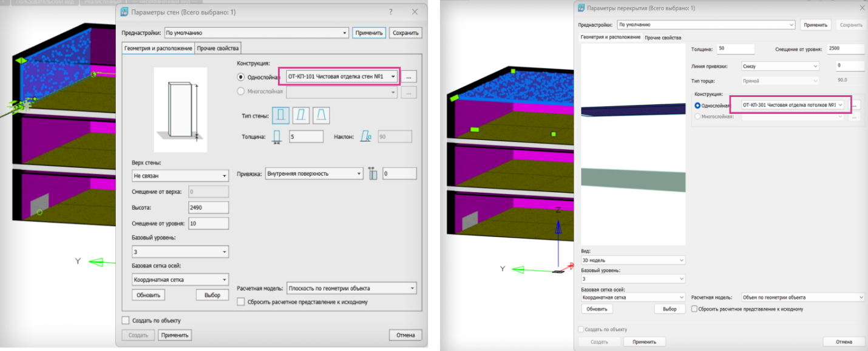Viewport: 868px width, 351px height.
Task: Click the slab Толщина field showing 50
Action: pyautogui.click(x=735, y=49)
